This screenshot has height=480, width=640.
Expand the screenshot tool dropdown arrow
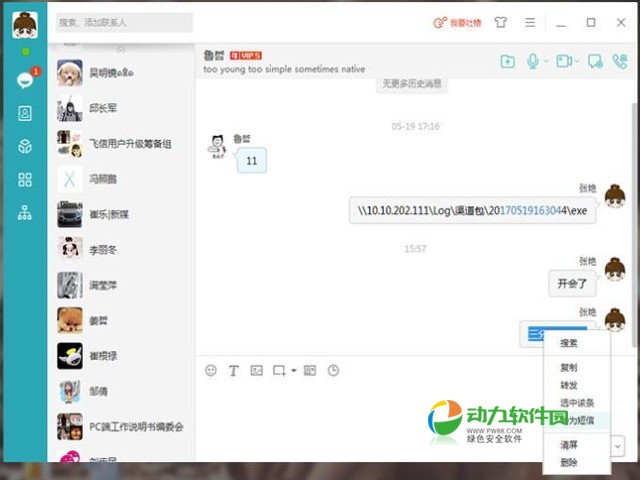point(294,371)
